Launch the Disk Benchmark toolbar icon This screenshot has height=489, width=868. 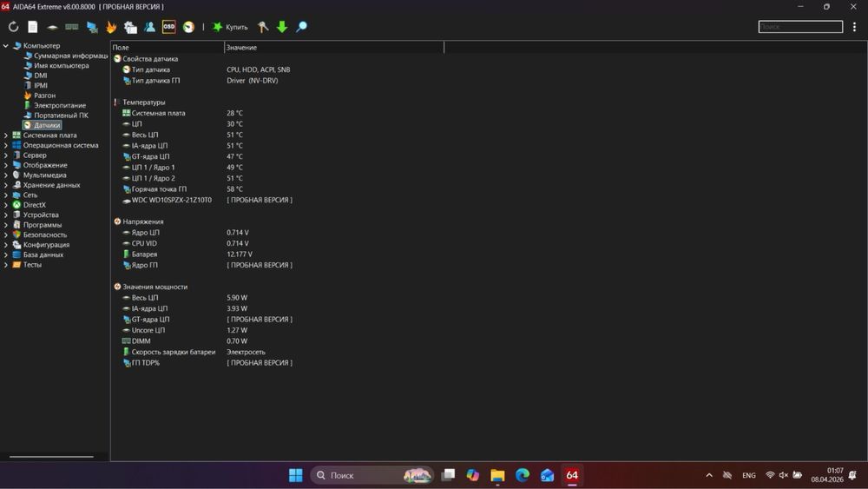[52, 27]
